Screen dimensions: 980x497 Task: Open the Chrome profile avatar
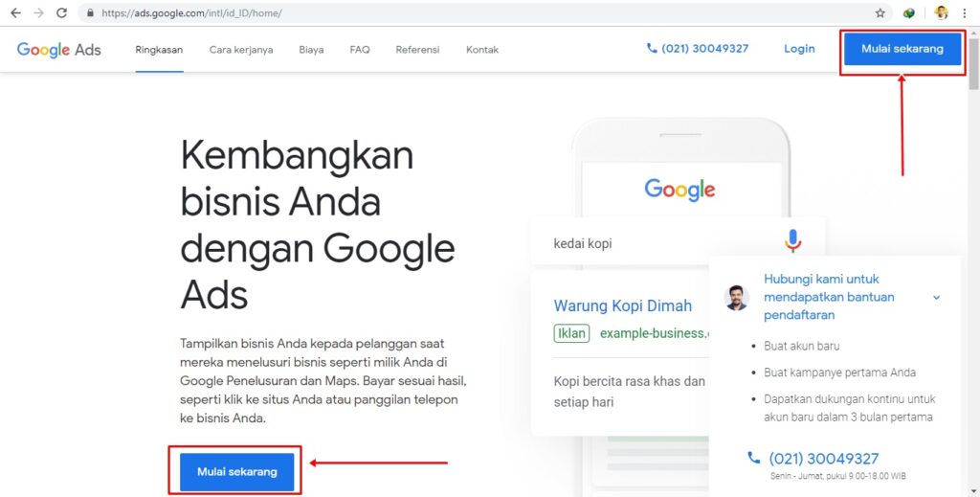click(942, 13)
